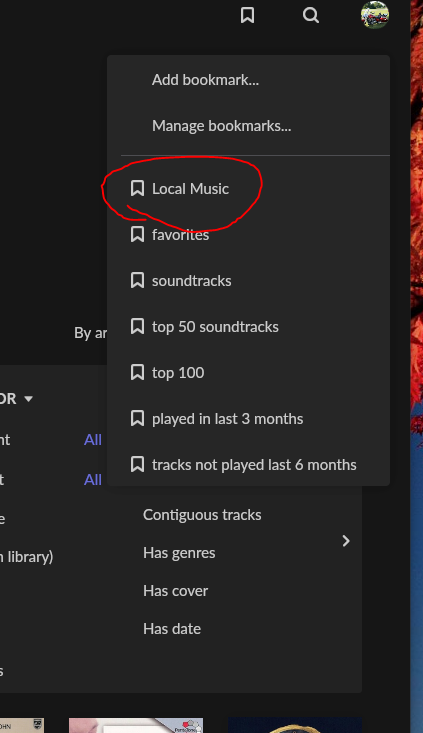The width and height of the screenshot is (423, 733).
Task: Open bookmarks menu from top bar icon
Action: tap(247, 15)
